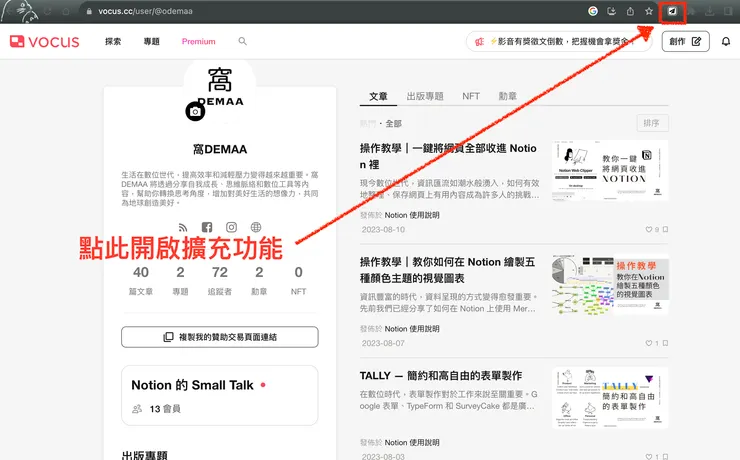Viewport: 740px width, 460px height.
Task: Open the 教你一鍵將網頁收進 Notion thumbnail
Action: tap(610, 170)
